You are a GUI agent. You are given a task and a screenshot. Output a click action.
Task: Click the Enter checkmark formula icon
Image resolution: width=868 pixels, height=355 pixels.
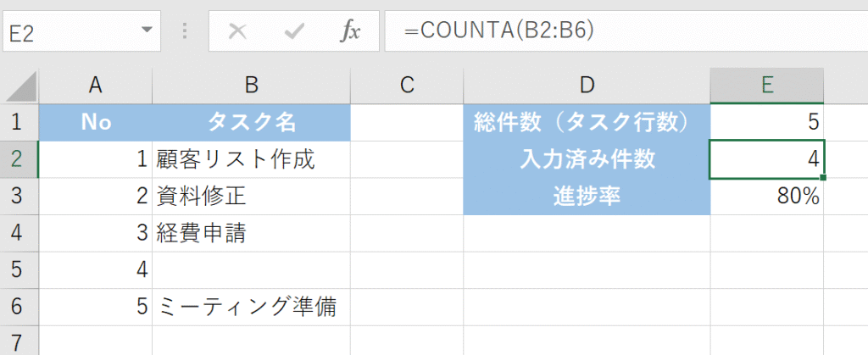(294, 32)
